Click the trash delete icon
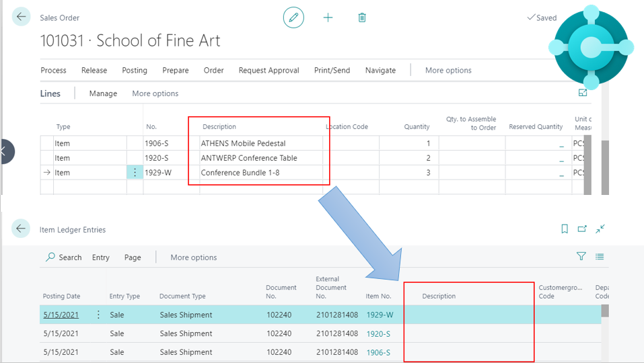This screenshot has height=363, width=644. point(362,17)
